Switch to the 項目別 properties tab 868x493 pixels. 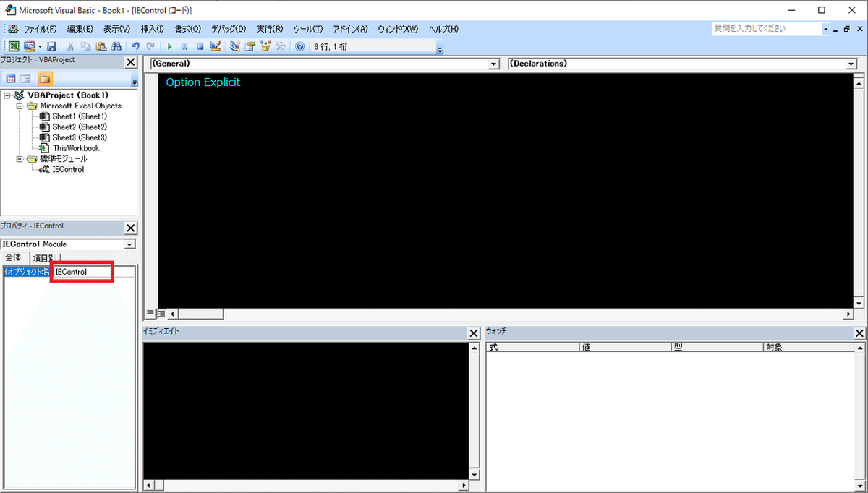[46, 258]
